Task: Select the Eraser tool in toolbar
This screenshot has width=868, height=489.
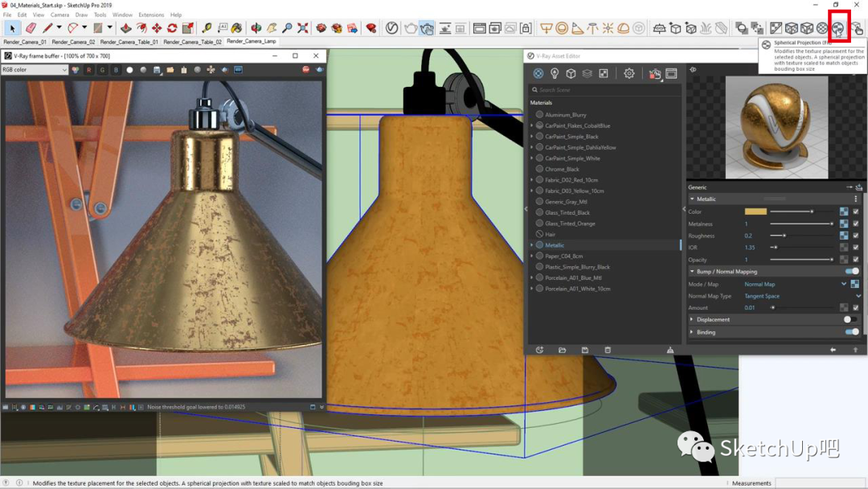Action: 31,28
